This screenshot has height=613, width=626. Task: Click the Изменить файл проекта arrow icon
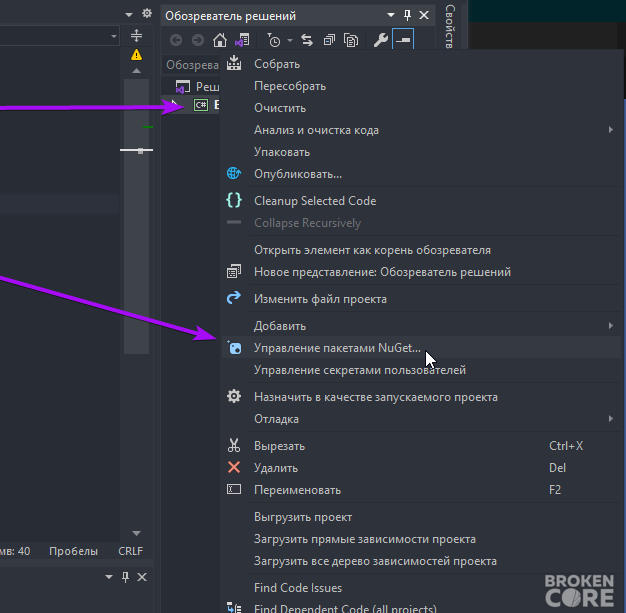point(234,298)
